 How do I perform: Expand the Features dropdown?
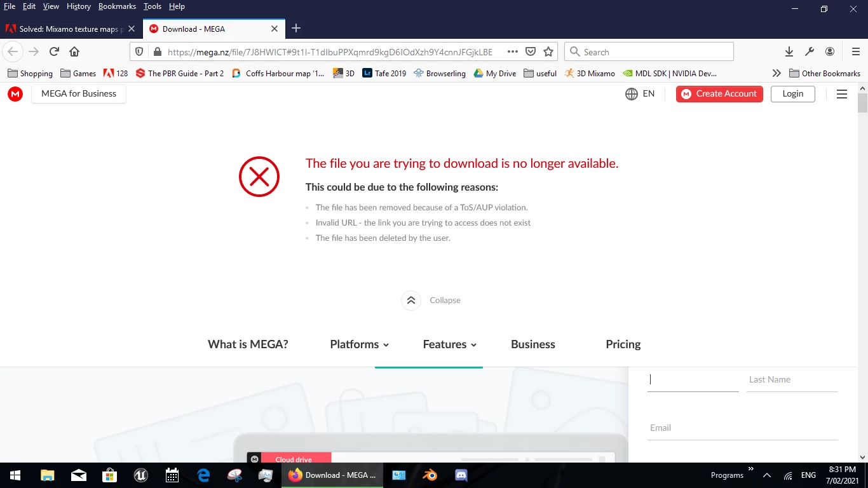(449, 344)
